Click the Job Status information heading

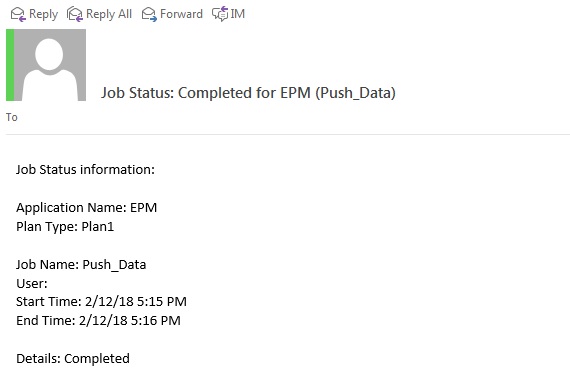pos(85,170)
